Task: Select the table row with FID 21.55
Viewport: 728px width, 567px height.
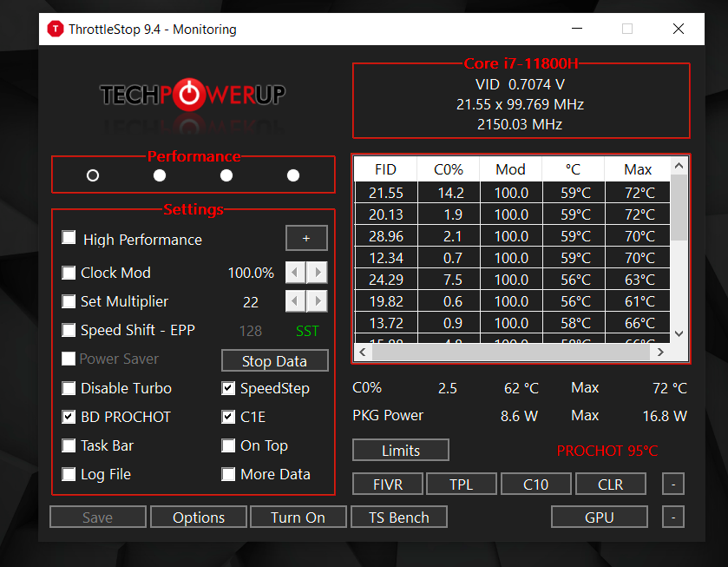Action: coord(512,193)
